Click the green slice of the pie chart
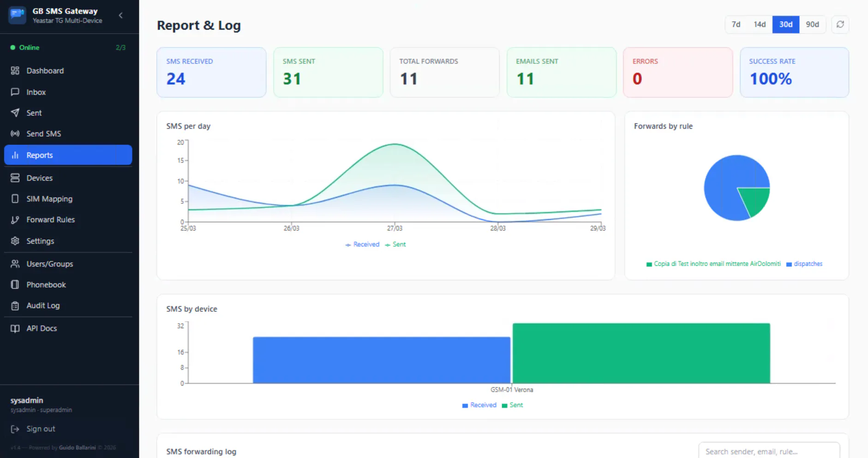 click(756, 199)
